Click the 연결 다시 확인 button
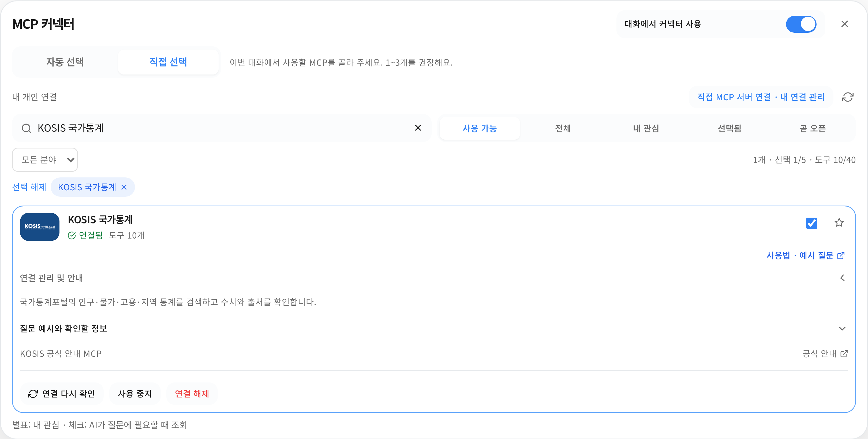 (x=62, y=393)
